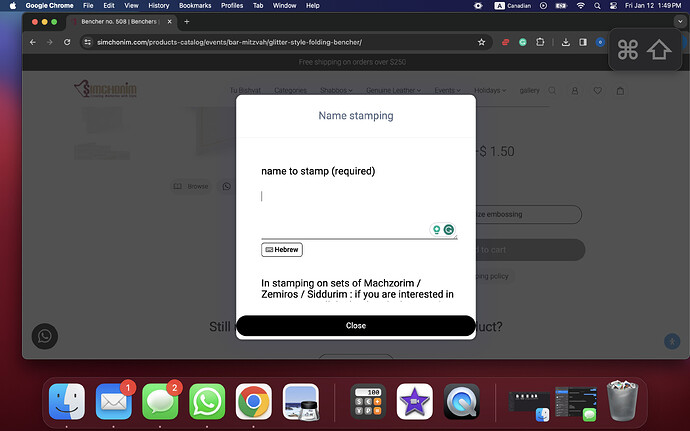Screen dimensions: 690x431
Task: Open the shopping bag cart icon
Action: tap(620, 91)
